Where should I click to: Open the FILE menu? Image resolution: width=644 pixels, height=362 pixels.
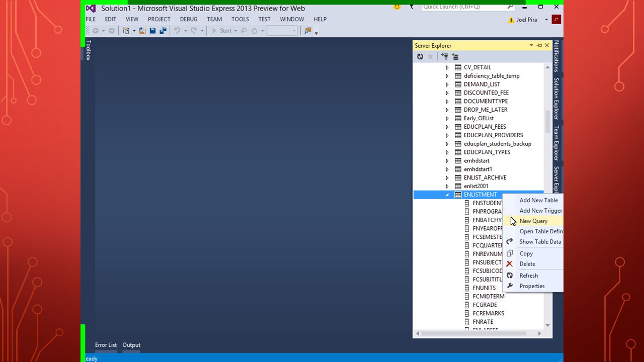(91, 19)
